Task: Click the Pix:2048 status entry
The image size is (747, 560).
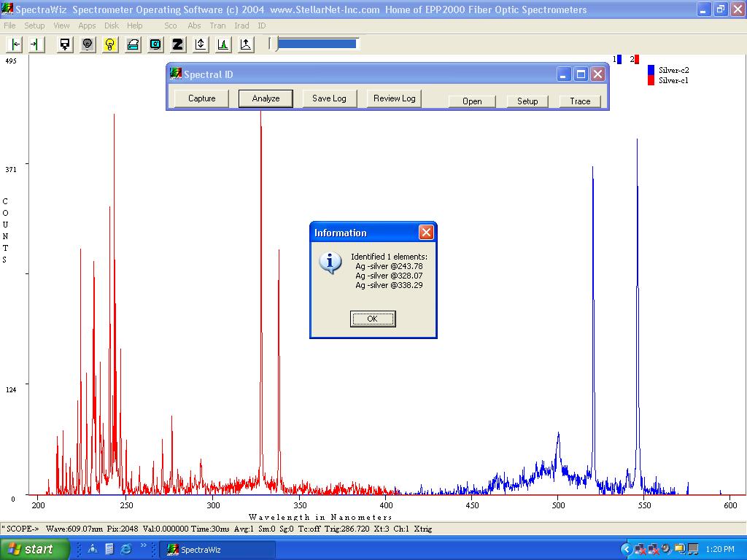Action: [x=123, y=529]
